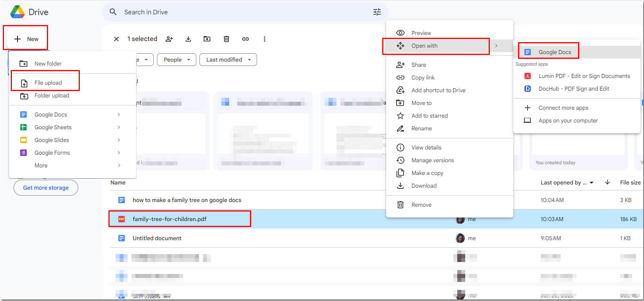The width and height of the screenshot is (644, 301).
Task: Click the Google Docs icon in New menu
Action: click(x=23, y=115)
